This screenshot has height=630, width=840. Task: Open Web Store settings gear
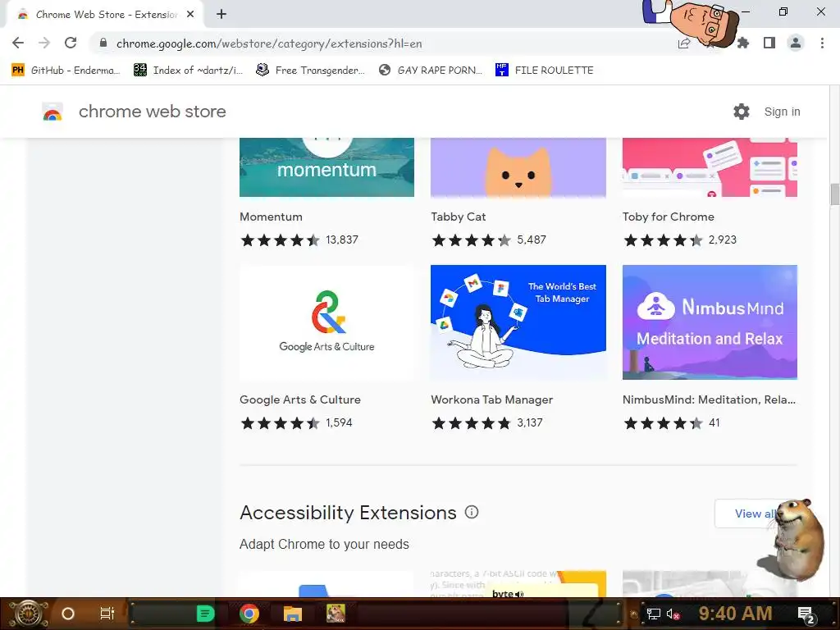(x=742, y=112)
